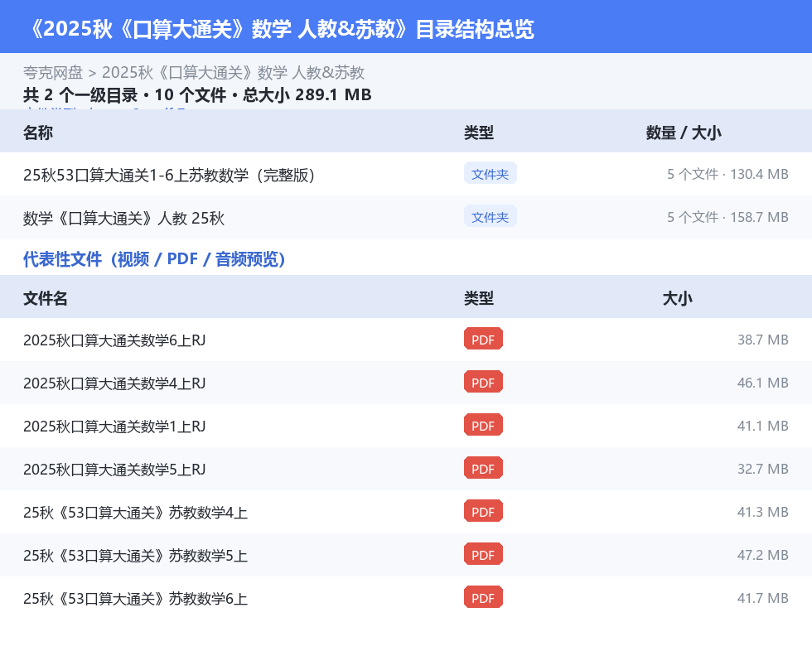Click the PDF badge for 数学5上RJ
Image resolution: width=812 pixels, height=646 pixels.
tap(483, 468)
